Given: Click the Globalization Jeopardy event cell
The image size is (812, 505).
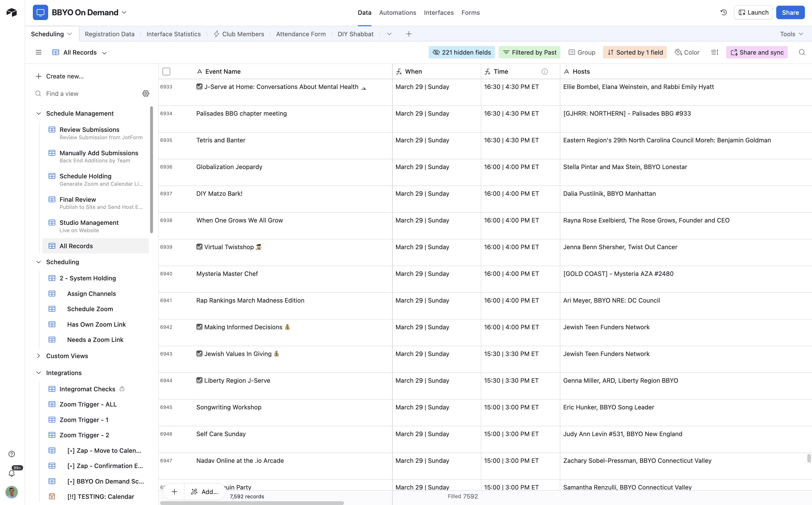Looking at the screenshot, I should point(293,172).
